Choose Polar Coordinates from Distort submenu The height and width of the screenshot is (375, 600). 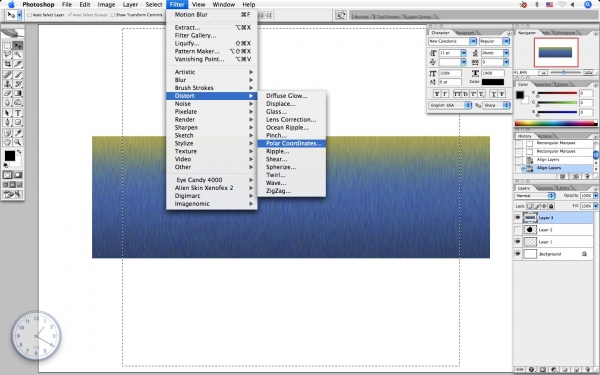click(x=292, y=143)
